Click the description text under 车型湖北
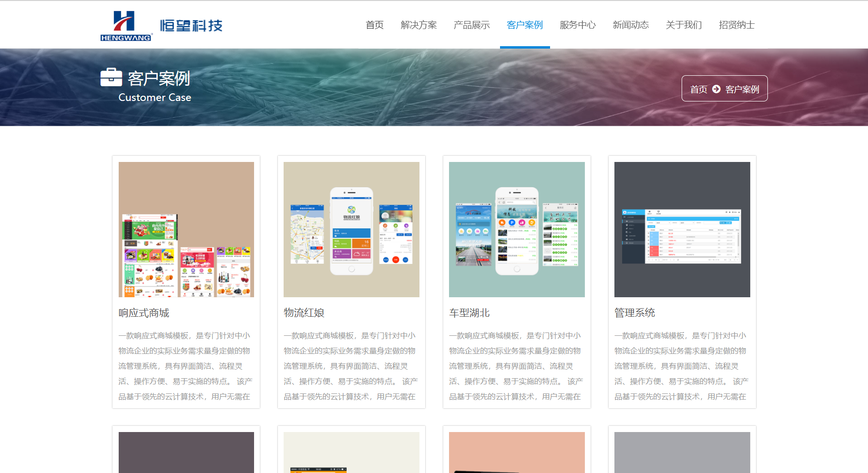Screen dimensions: 868x473 point(516,366)
